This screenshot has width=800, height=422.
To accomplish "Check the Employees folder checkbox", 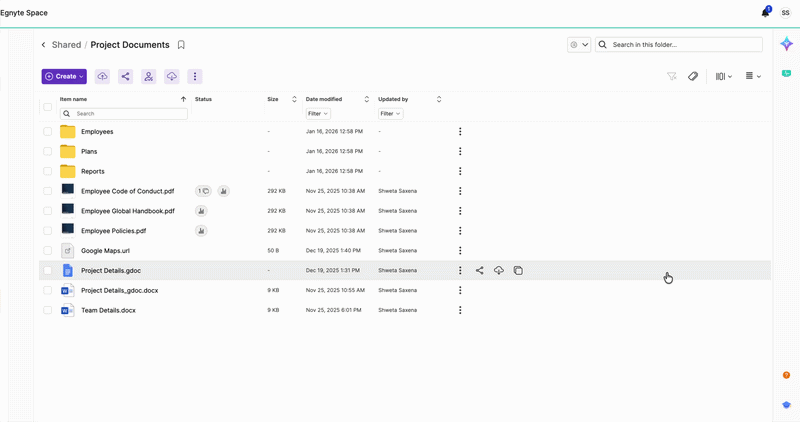I will (x=47, y=132).
